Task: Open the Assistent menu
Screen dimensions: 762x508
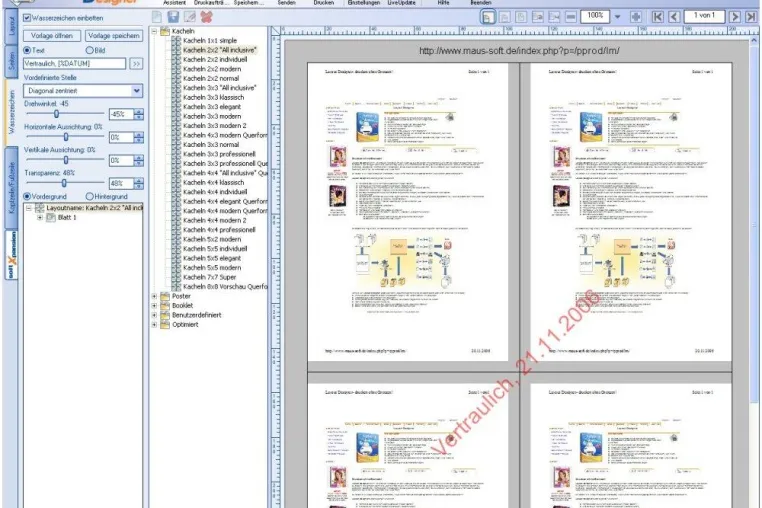Action: (x=174, y=2)
